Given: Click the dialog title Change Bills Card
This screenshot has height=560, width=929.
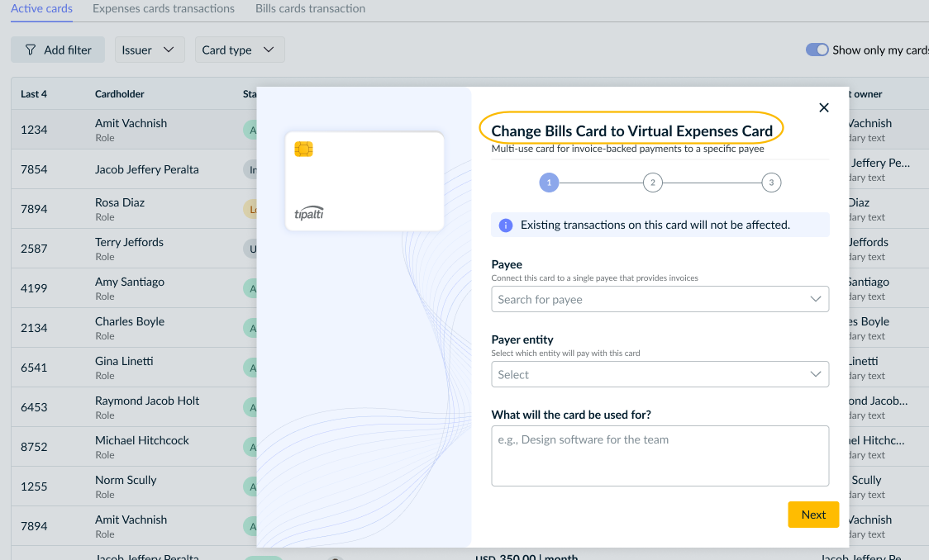Looking at the screenshot, I should pos(631,131).
